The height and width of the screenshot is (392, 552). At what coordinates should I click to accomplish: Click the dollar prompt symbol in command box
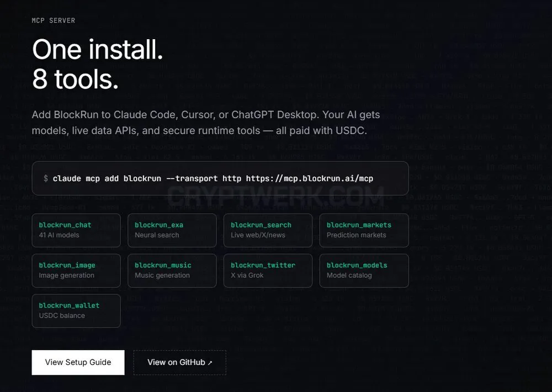[x=46, y=178]
